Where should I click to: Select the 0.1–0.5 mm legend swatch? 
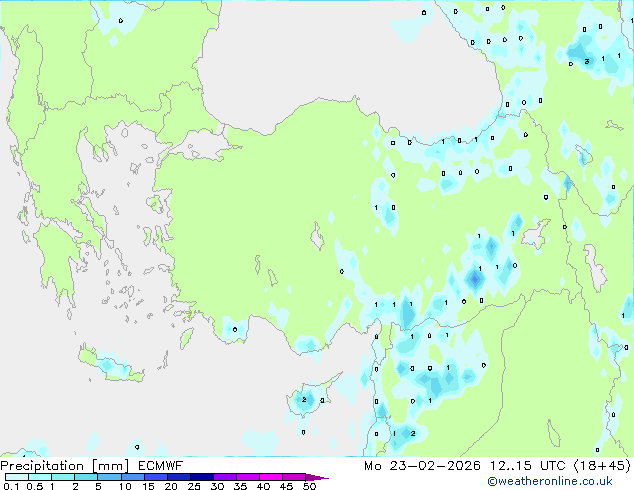[x=17, y=477]
